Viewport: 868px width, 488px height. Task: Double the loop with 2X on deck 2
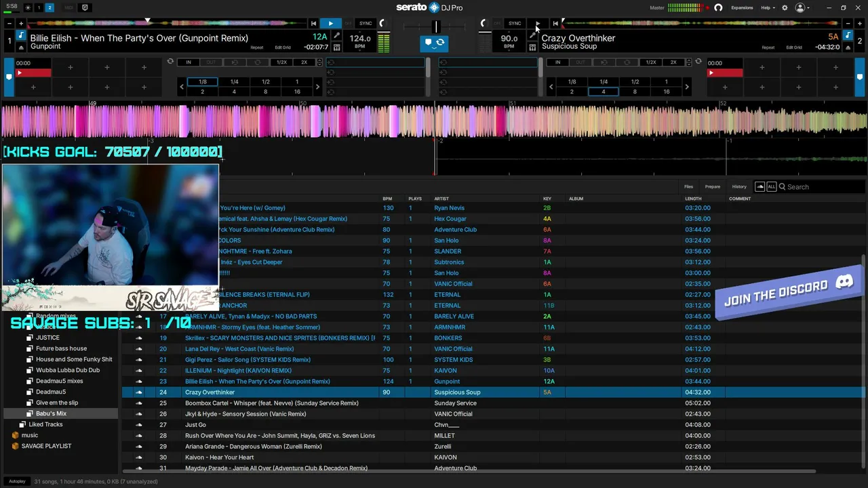(x=673, y=62)
